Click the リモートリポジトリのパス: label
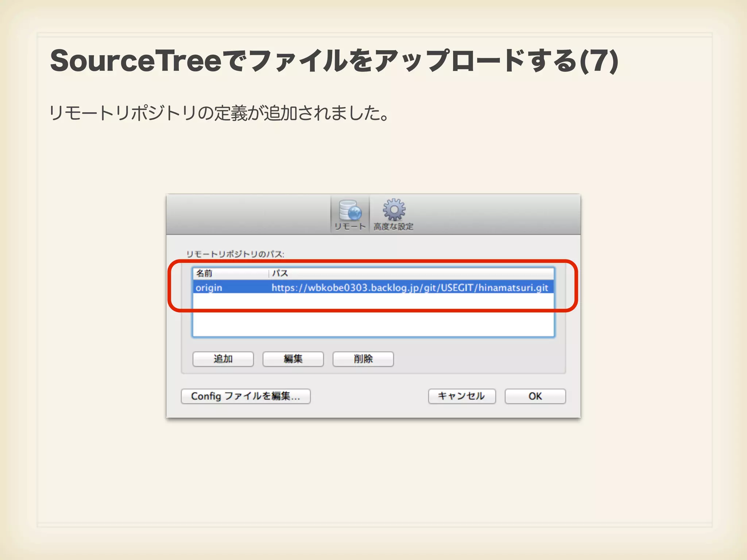 [x=235, y=254]
